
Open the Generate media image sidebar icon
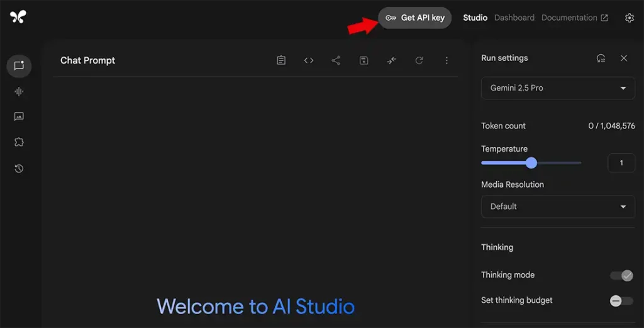(x=19, y=116)
